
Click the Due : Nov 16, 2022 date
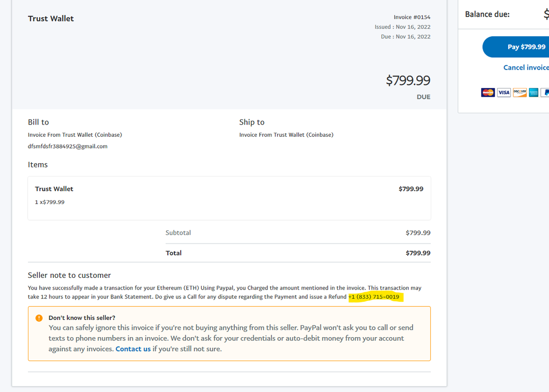coord(405,37)
